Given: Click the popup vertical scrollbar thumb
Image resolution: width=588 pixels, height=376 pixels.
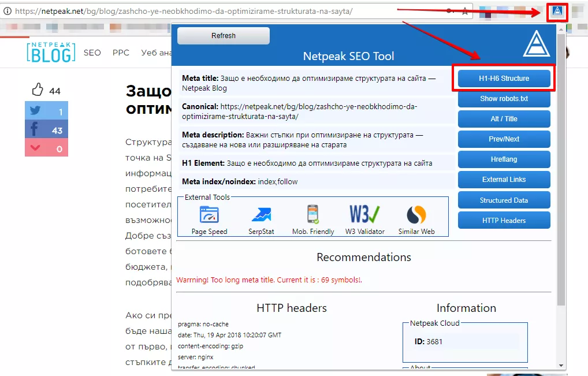Looking at the screenshot, I should point(561,170).
